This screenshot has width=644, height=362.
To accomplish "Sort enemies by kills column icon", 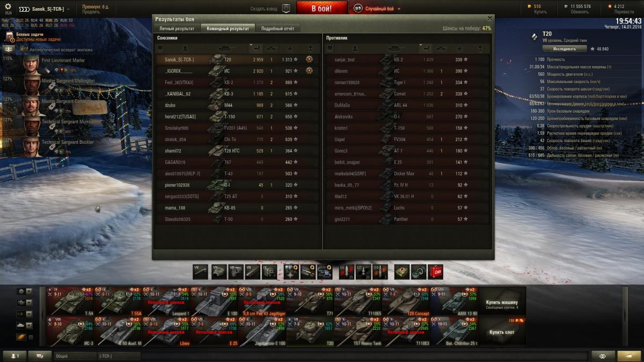I will coord(442,48).
